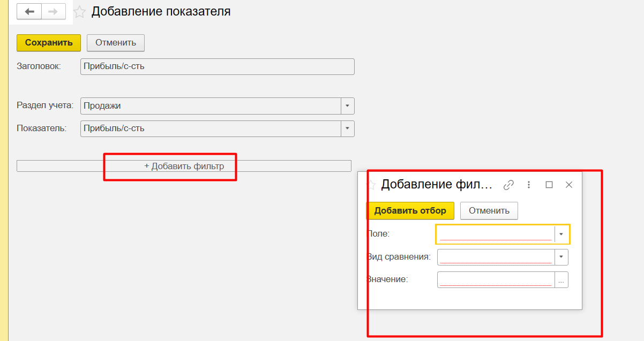Expand the Раздел учета dropdown
644x341 pixels.
click(347, 106)
